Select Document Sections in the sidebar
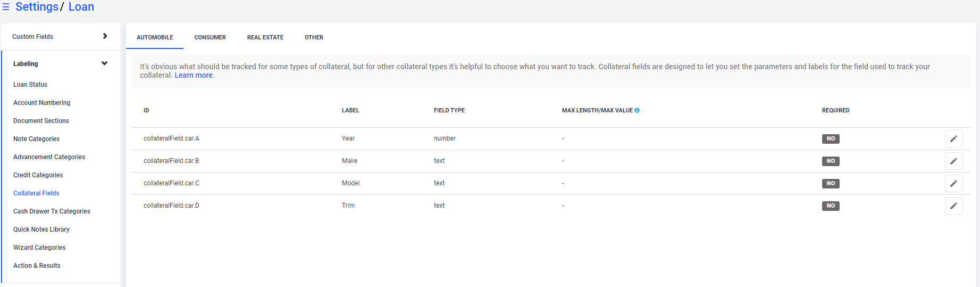The height and width of the screenshot is (287, 980). click(x=41, y=121)
